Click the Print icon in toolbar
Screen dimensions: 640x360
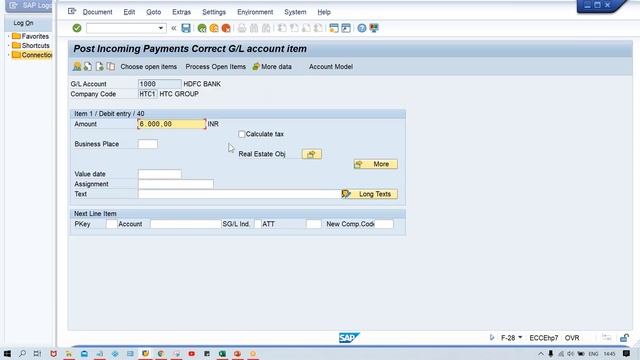click(x=242, y=28)
